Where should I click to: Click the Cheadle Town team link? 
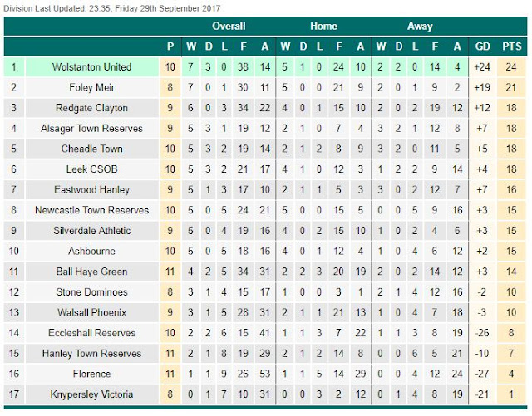pos(91,149)
